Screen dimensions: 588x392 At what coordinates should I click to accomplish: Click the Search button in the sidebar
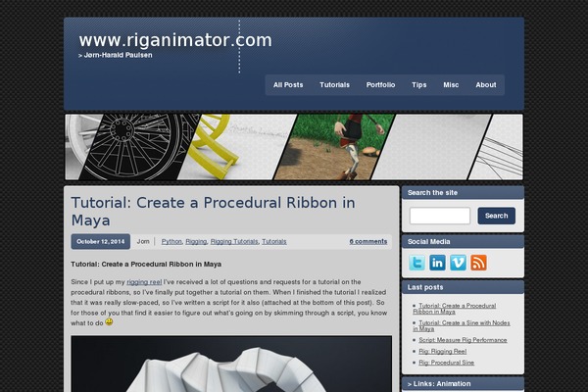click(497, 216)
